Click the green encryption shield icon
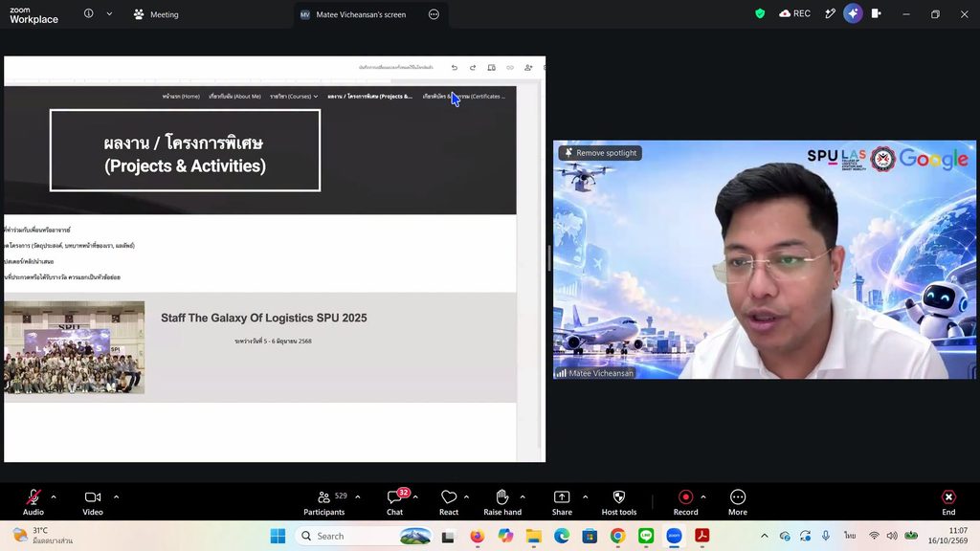The width and height of the screenshot is (980, 551). [x=760, y=13]
